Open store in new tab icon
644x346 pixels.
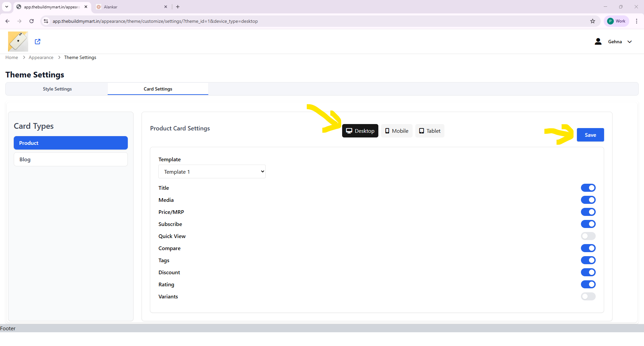[38, 42]
